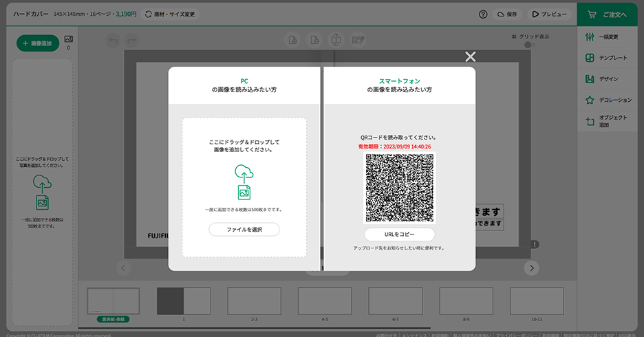Click the 画像追加 add image button
The height and width of the screenshot is (337, 644).
[38, 43]
